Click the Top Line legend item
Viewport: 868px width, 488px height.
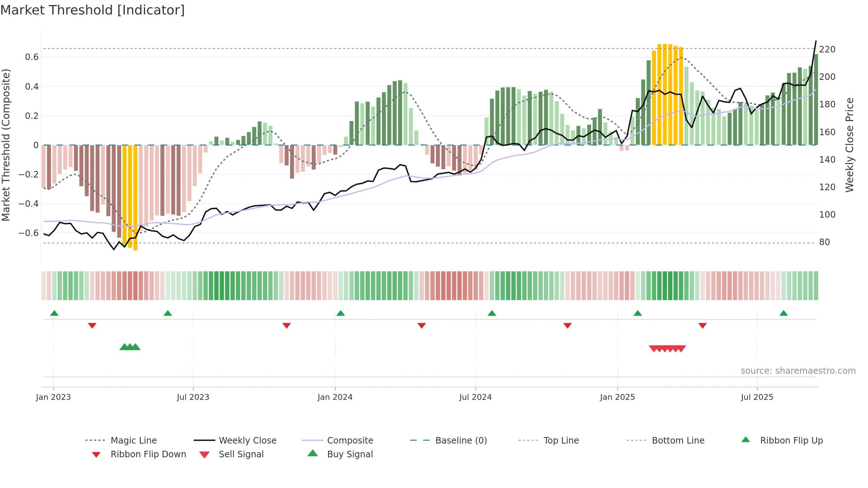click(x=549, y=440)
